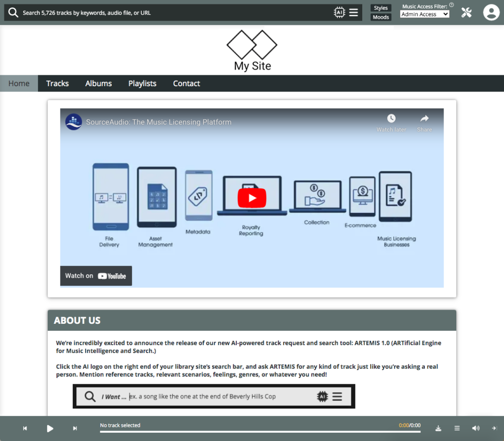
Task: Open the Moods filter
Action: (381, 17)
